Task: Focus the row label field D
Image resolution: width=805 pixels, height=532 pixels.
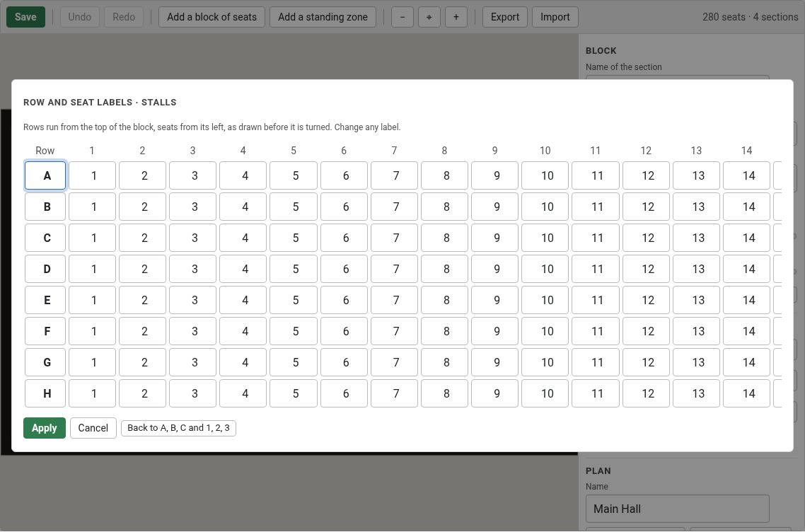Action: 45,269
